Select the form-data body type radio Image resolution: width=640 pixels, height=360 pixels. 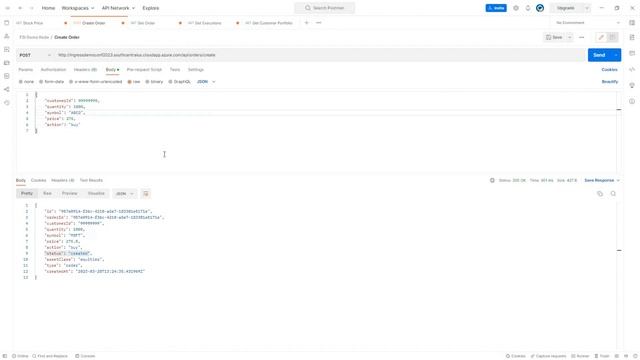click(x=41, y=82)
